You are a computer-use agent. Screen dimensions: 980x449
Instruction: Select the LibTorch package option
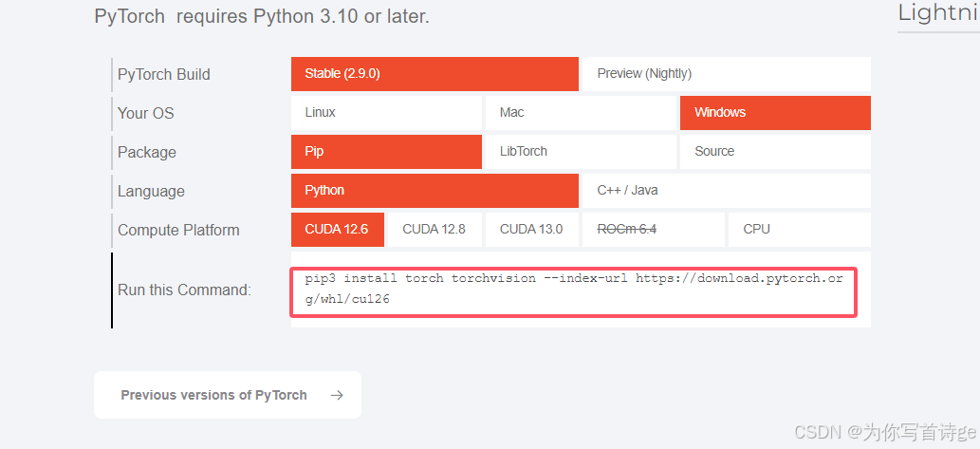[581, 151]
